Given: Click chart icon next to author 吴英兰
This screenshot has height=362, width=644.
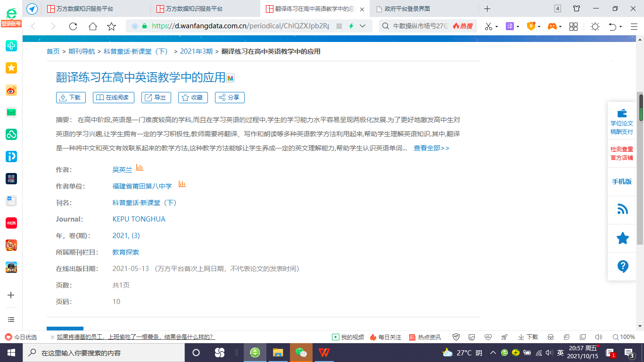Looking at the screenshot, I should pyautogui.click(x=140, y=167).
